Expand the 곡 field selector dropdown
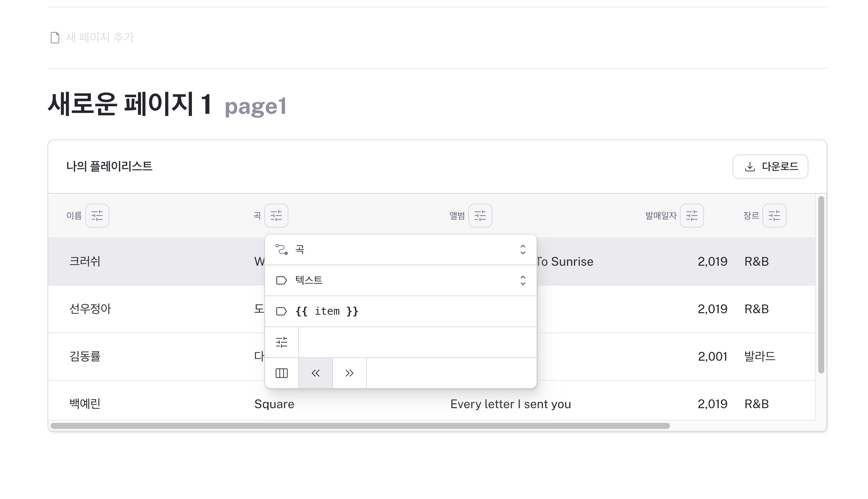The image size is (868, 499). 401,249
